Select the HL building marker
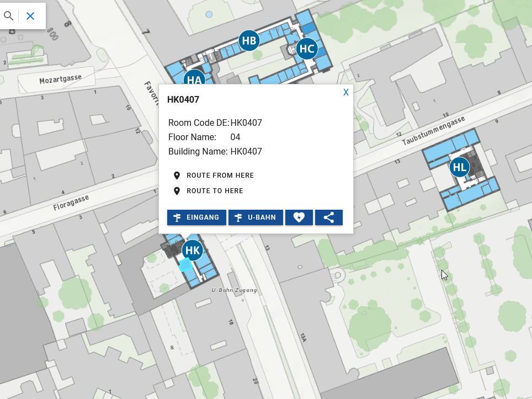The width and height of the screenshot is (532, 399). point(460,167)
